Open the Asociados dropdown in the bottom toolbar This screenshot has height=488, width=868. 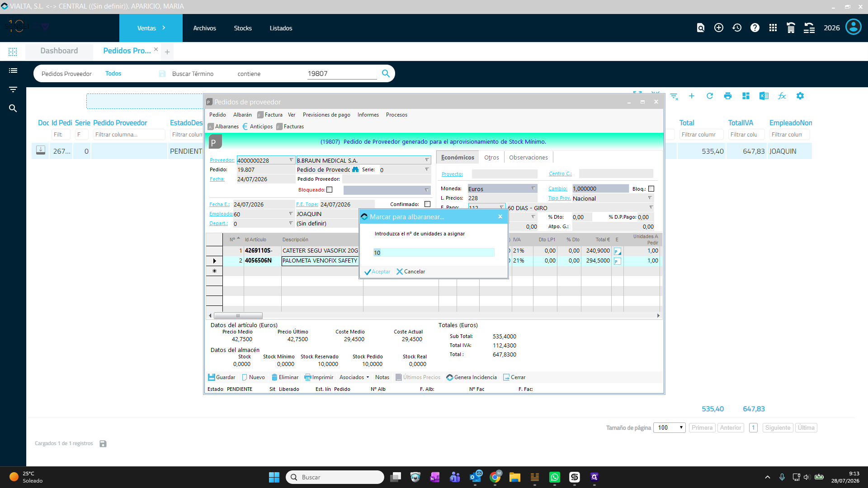tap(354, 377)
